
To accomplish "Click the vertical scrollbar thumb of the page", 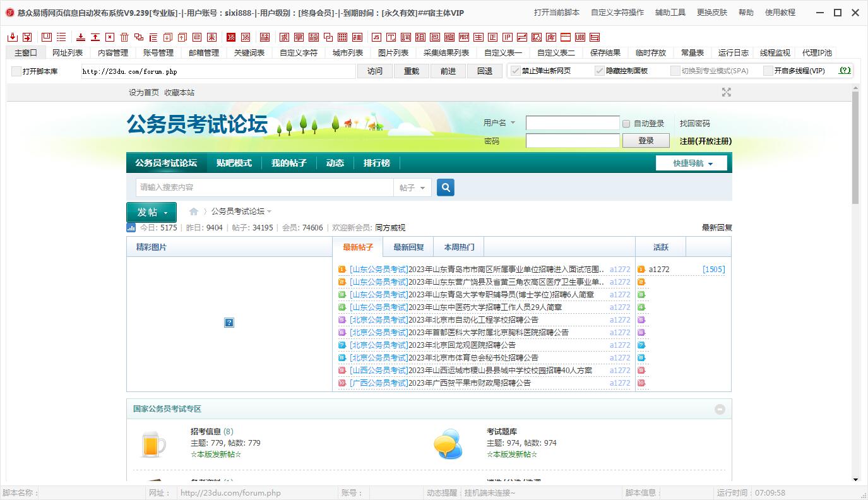I will tap(855, 148).
